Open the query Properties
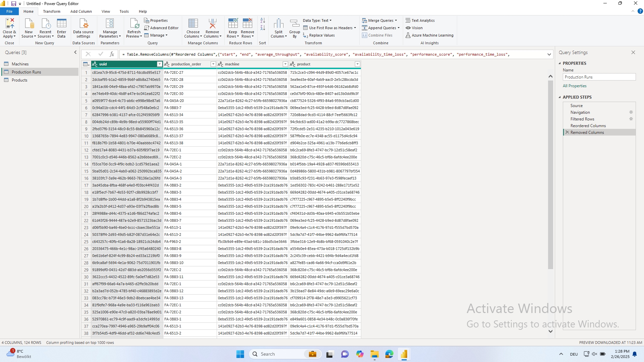644x362 pixels. 156,20
